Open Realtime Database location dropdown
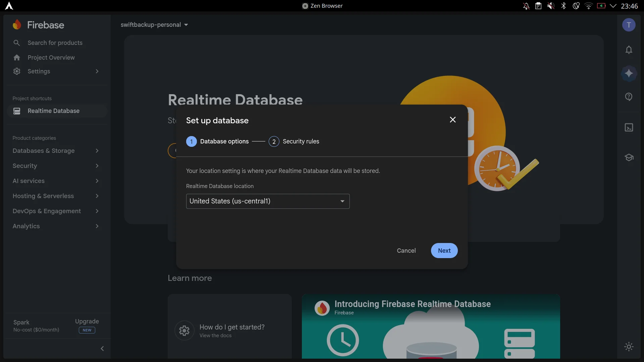Viewport: 644px width, 362px height. pos(268,201)
